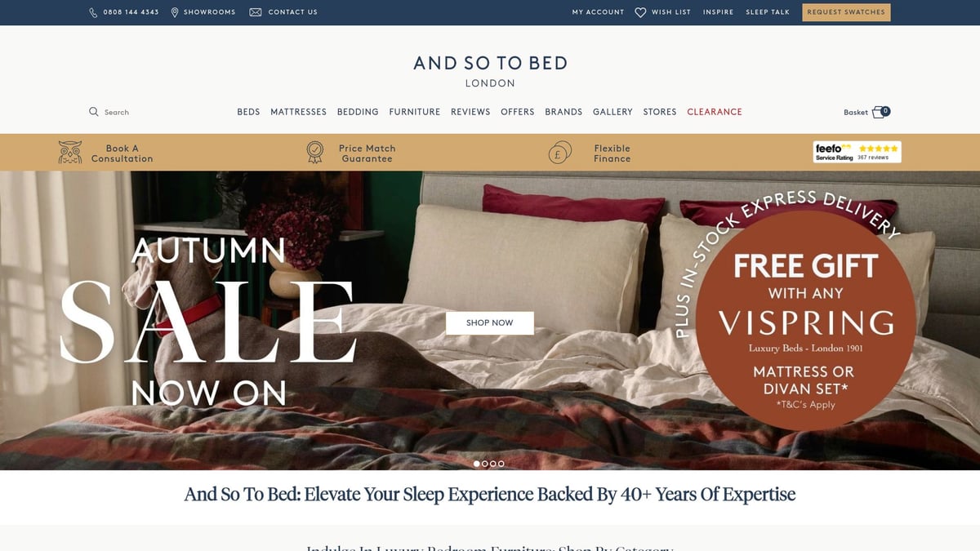980x551 pixels.
Task: Go to the Clearance menu item
Action: [x=715, y=112]
